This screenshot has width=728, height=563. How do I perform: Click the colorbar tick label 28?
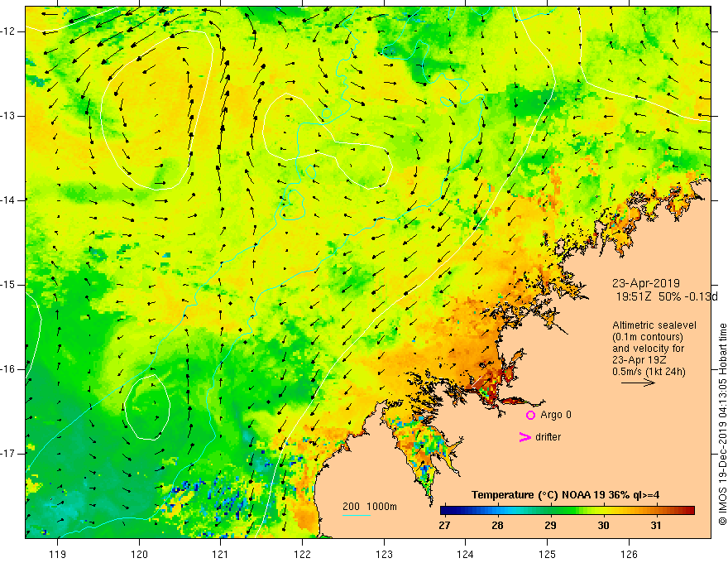coord(497,526)
